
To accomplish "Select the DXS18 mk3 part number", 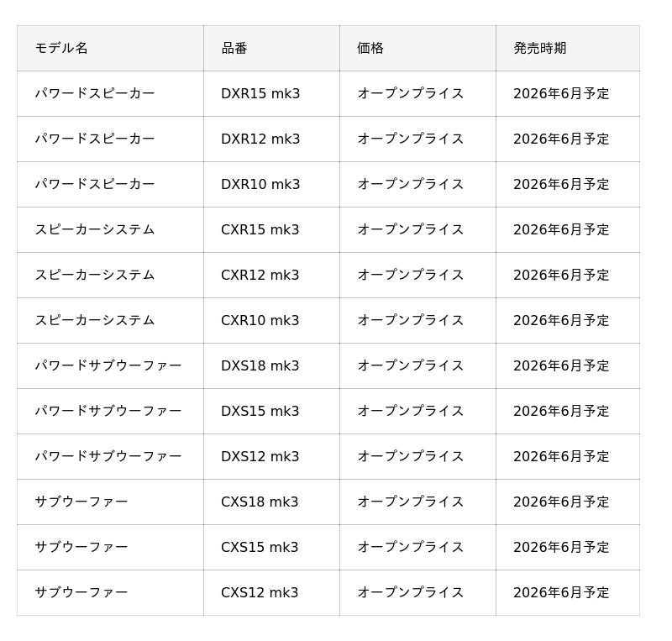I will pyautogui.click(x=260, y=366).
